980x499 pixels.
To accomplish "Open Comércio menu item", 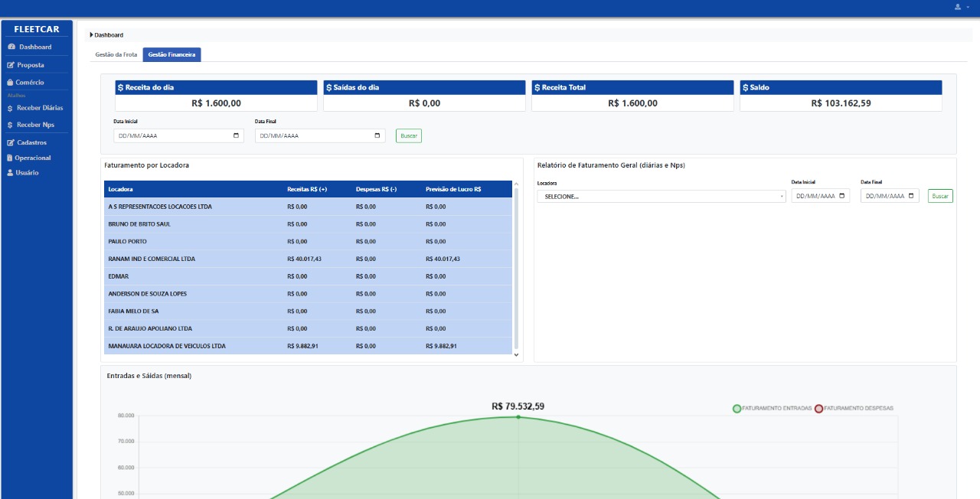I will 30,82.
